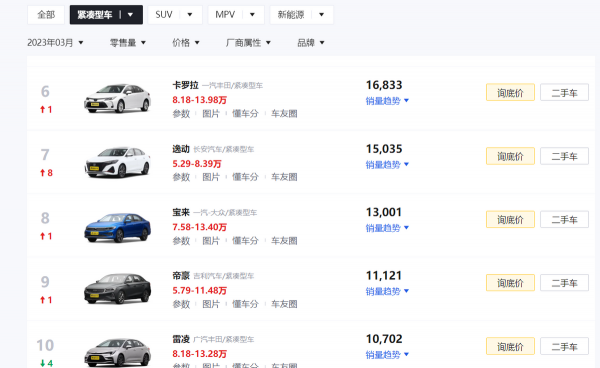Click the 卡罗拉 car thumbnail
Image resolution: width=600 pixels, height=368 pixels.
[x=117, y=98]
